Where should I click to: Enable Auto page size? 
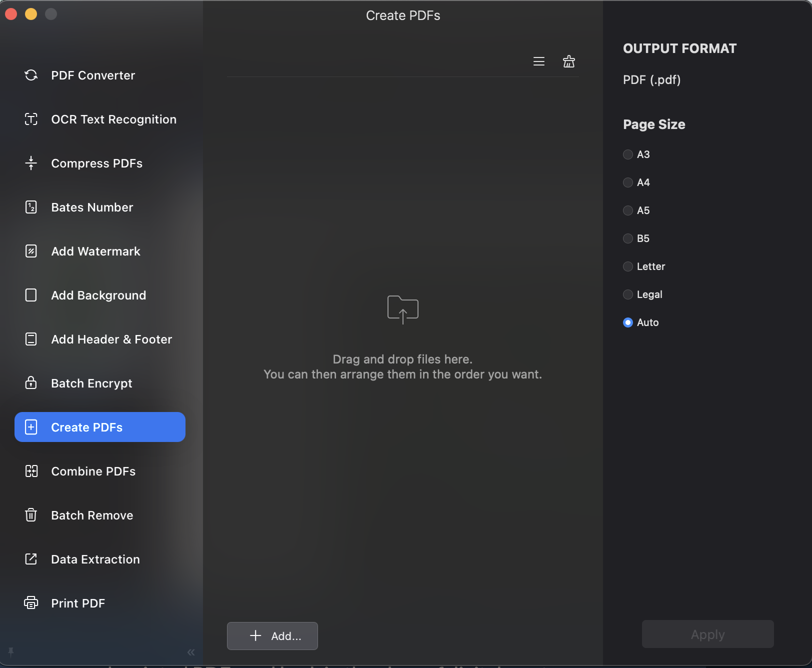click(627, 322)
